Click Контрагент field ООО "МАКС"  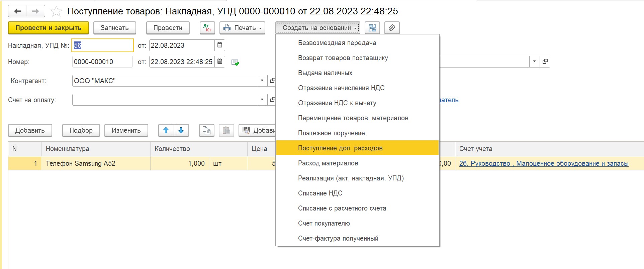pos(165,81)
